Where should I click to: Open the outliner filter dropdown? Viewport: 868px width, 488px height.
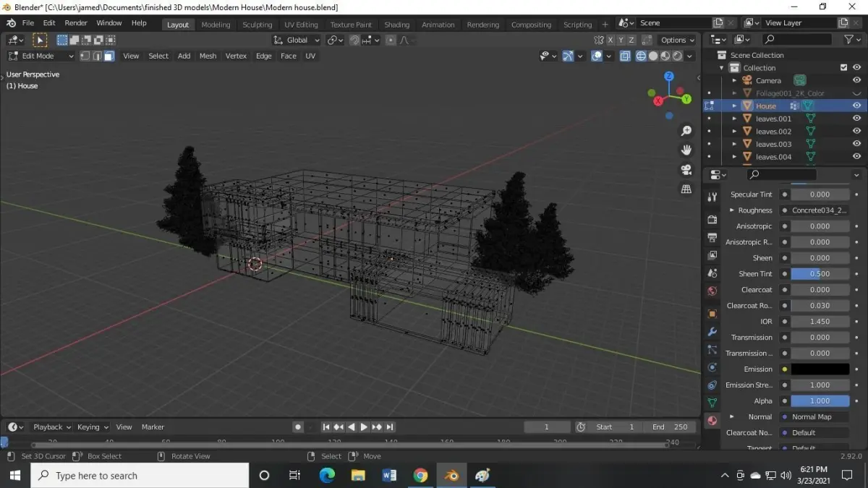point(853,39)
